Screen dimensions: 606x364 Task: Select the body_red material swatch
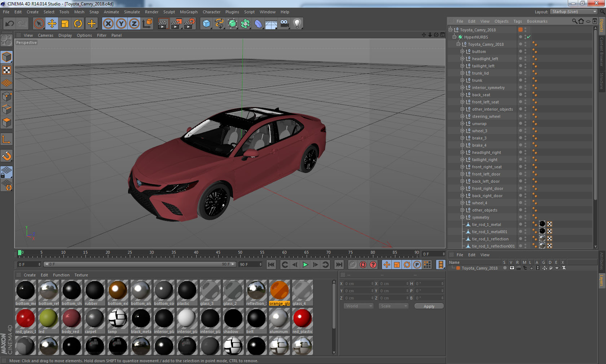pyautogui.click(x=71, y=321)
